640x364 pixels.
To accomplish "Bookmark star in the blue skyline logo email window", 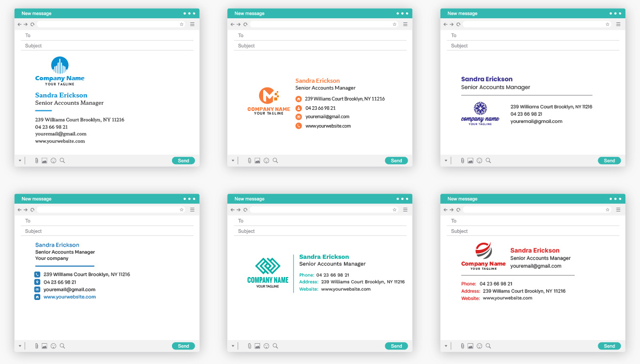I will 181,24.
